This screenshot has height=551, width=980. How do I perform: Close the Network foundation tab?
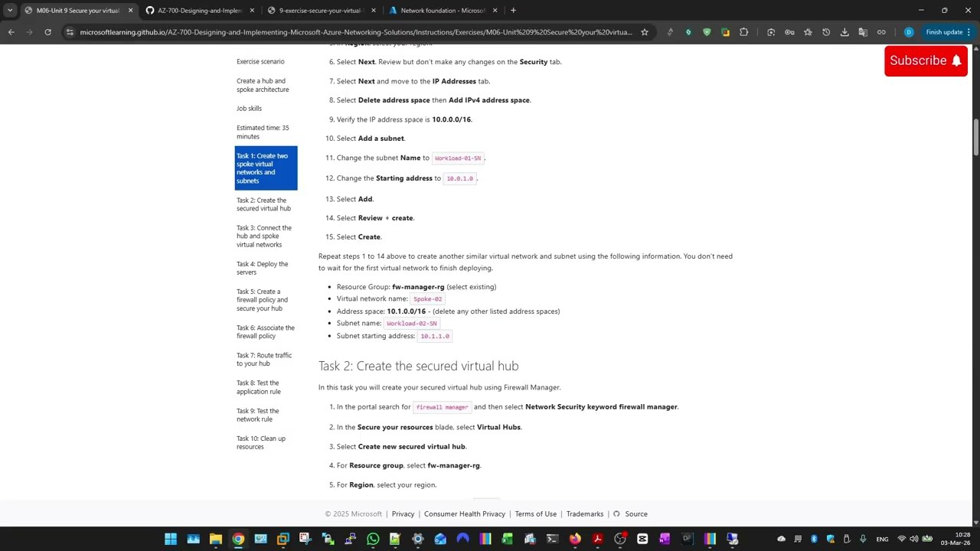[x=495, y=10]
